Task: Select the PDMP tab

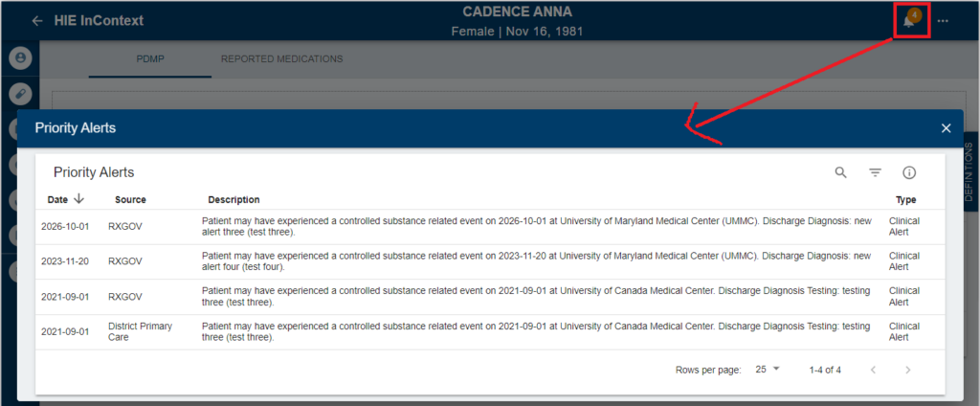Action: (150, 58)
